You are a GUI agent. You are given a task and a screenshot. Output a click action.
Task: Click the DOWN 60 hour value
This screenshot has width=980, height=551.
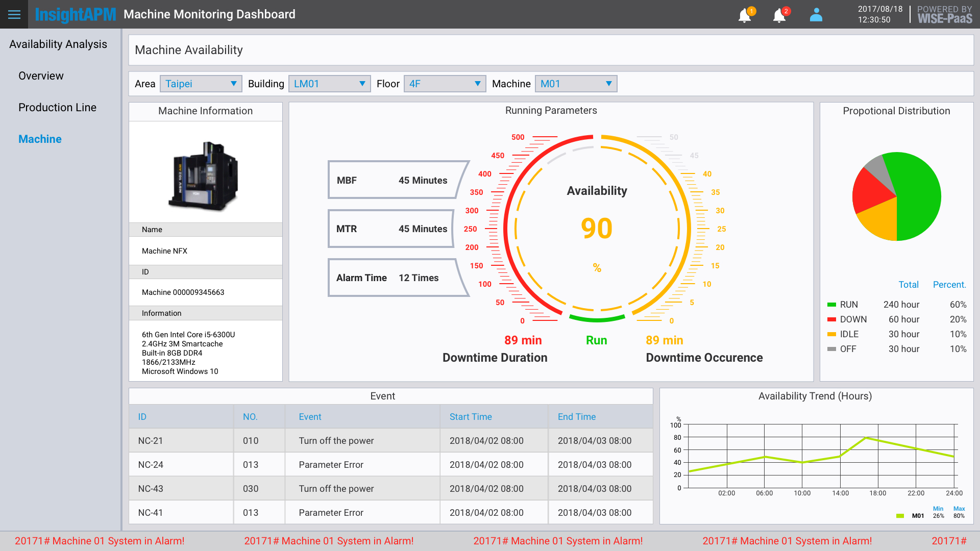904,319
